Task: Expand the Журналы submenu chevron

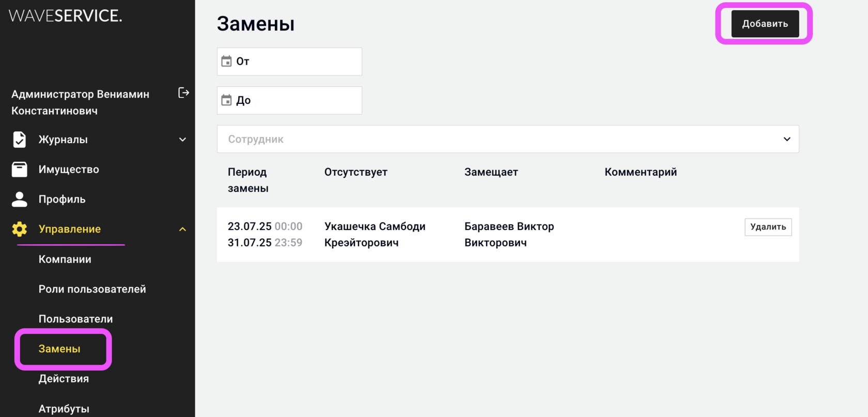Action: coord(182,140)
